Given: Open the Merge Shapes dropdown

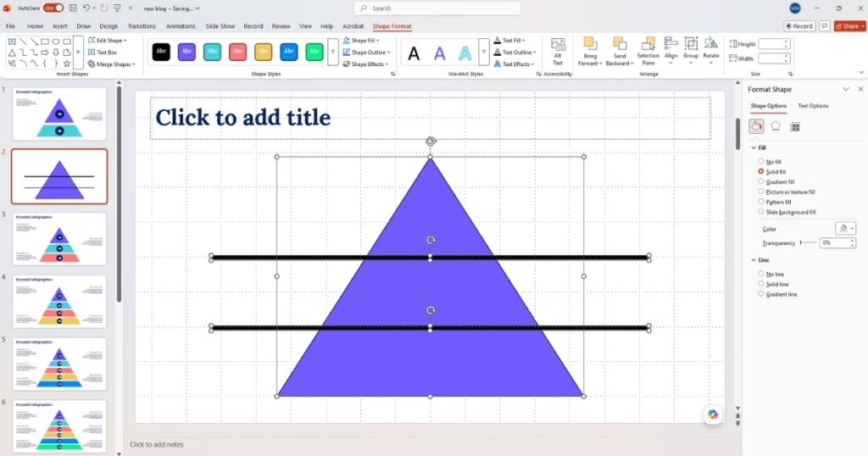Looking at the screenshot, I should tap(111, 64).
